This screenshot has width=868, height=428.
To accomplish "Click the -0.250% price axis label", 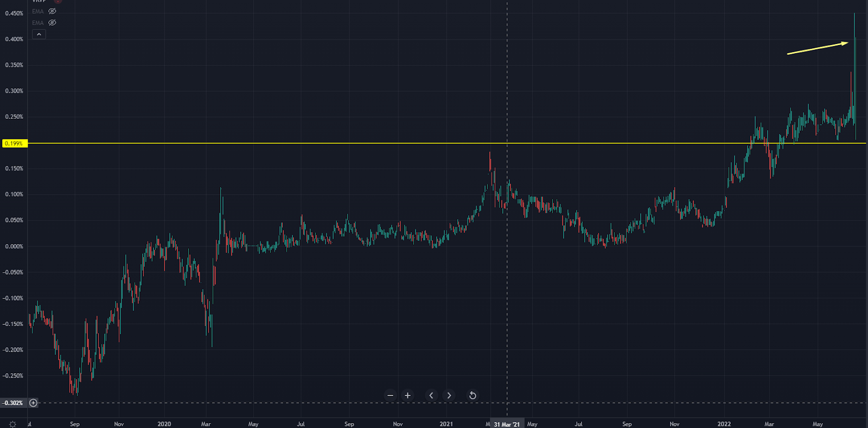I will click(x=13, y=375).
